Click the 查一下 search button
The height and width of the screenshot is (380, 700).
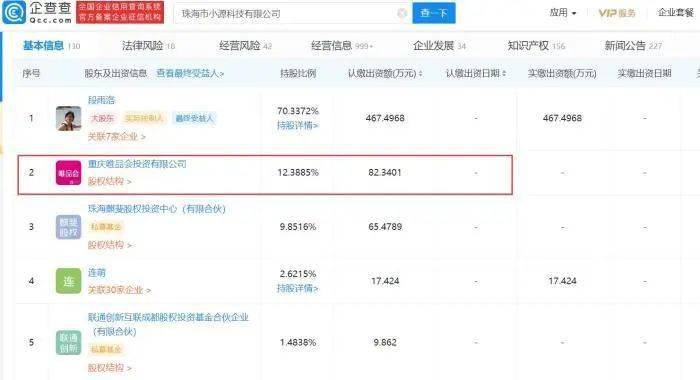pos(434,13)
